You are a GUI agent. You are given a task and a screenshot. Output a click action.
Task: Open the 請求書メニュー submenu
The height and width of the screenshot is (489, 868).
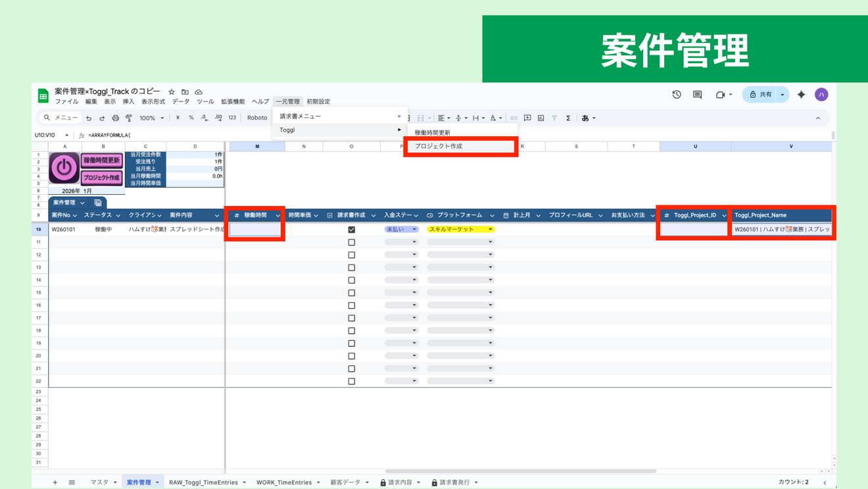click(x=340, y=116)
